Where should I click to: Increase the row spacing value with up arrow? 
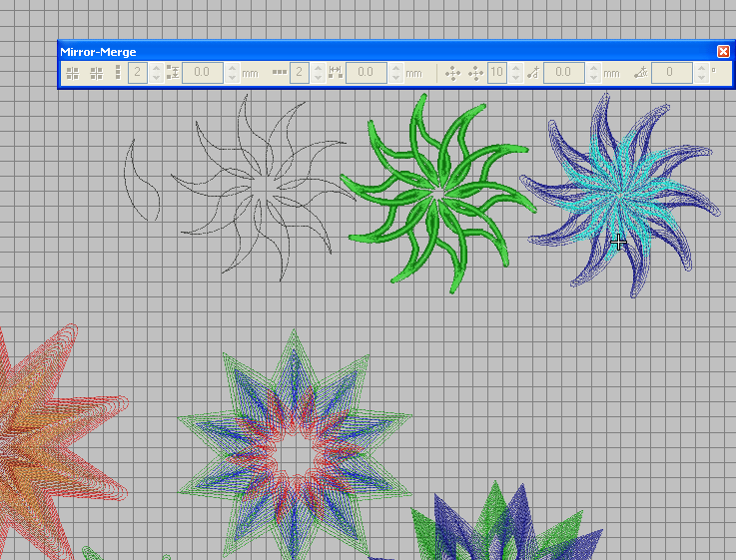pyautogui.click(x=232, y=68)
